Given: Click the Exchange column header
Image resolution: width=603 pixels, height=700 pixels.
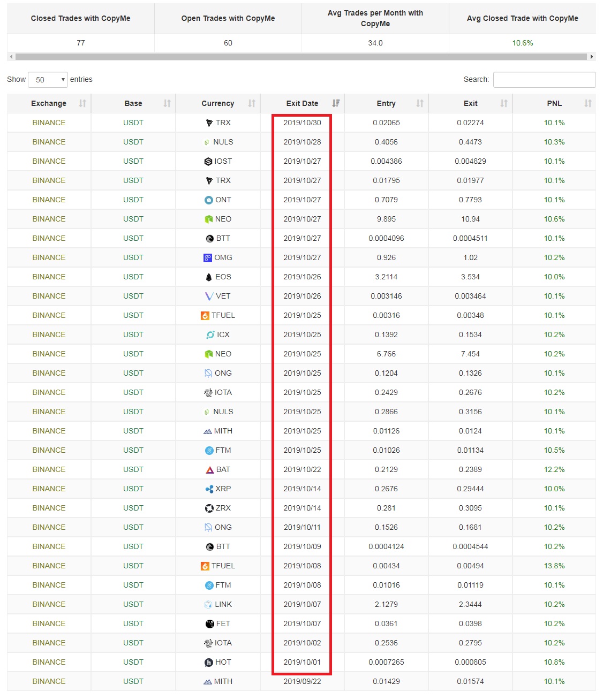Looking at the screenshot, I should (x=49, y=103).
